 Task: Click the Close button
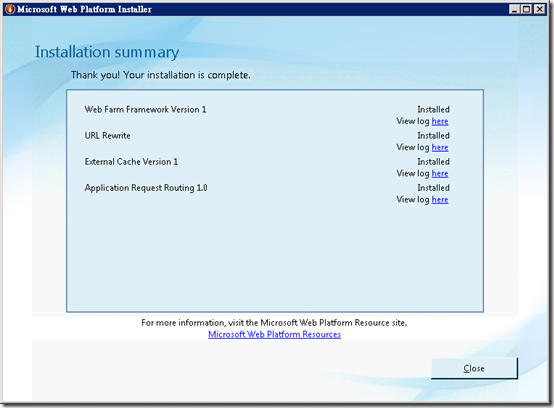(x=474, y=368)
